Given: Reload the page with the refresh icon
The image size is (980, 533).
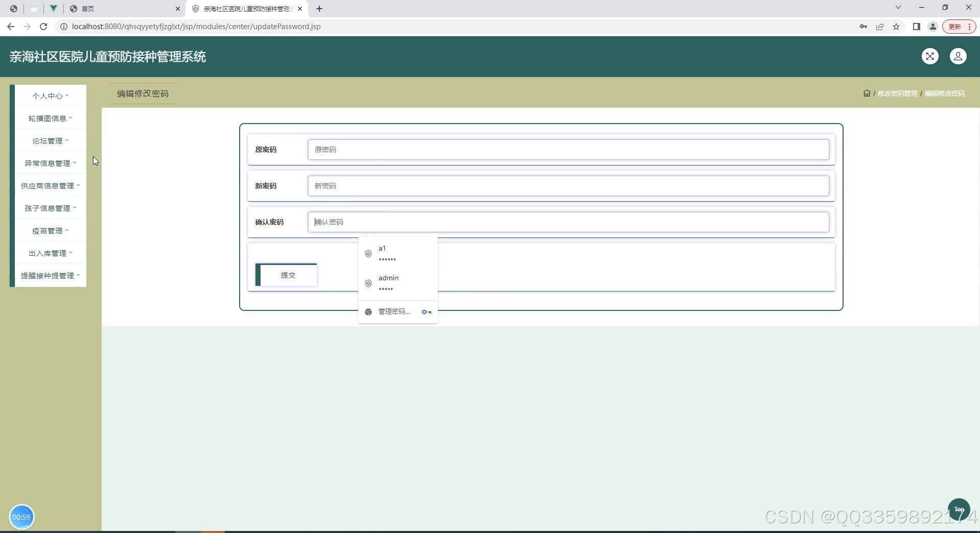Looking at the screenshot, I should click(43, 27).
